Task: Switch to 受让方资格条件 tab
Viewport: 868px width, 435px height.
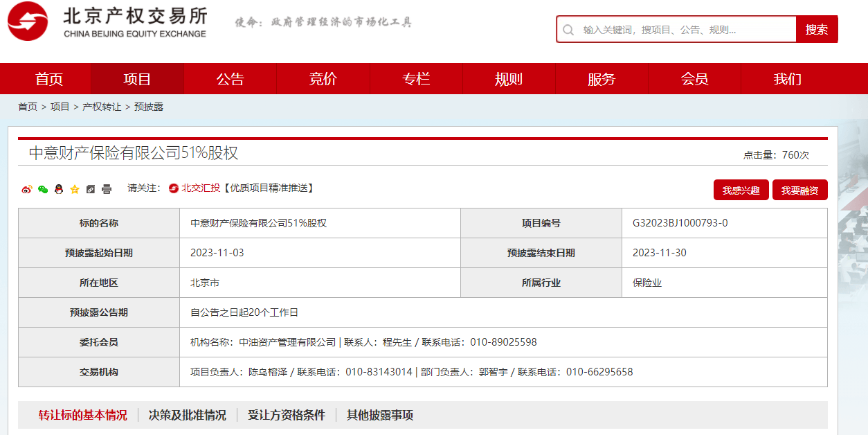Action: 287,416
